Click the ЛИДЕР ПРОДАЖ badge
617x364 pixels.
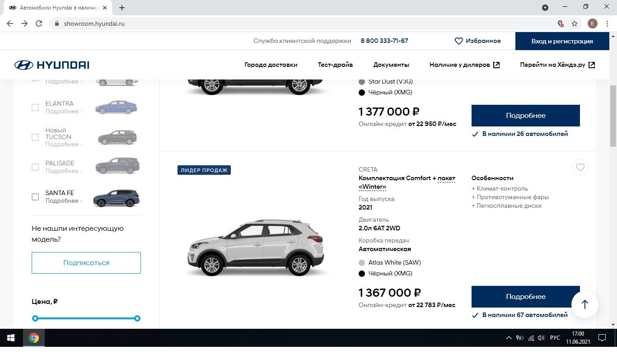pyautogui.click(x=204, y=170)
